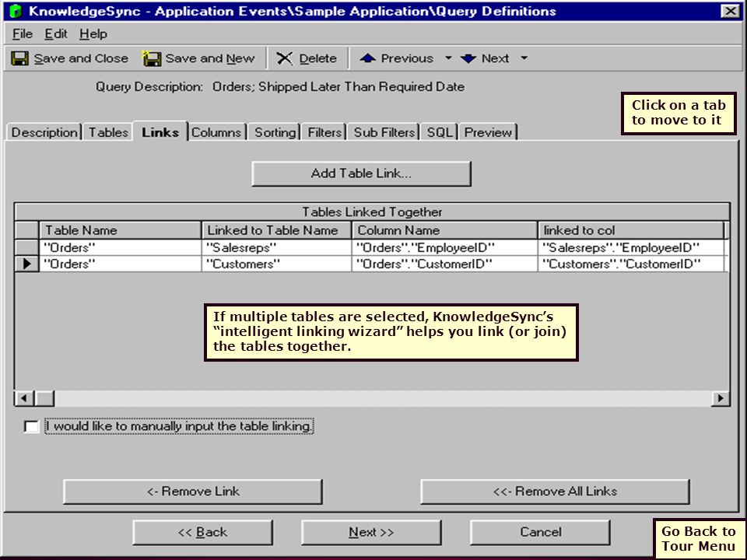Click the linked to col header
Viewport: 747px width, 560px height.
coord(631,230)
